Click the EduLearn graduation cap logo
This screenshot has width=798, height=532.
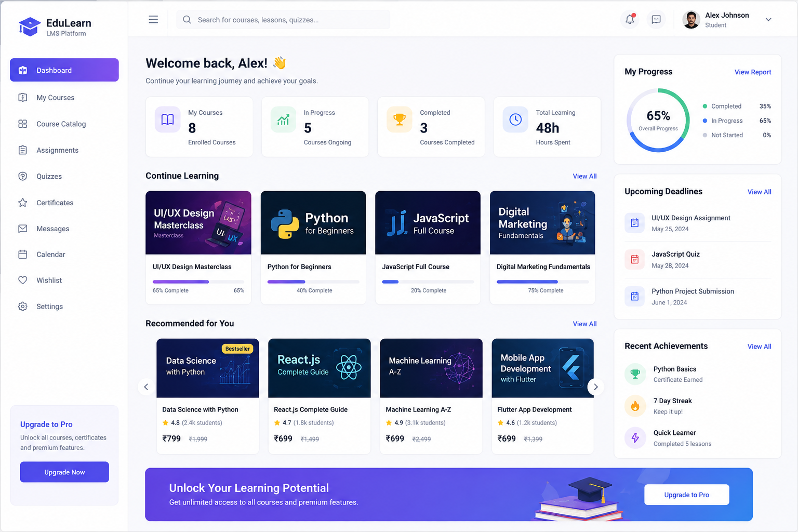pos(30,26)
